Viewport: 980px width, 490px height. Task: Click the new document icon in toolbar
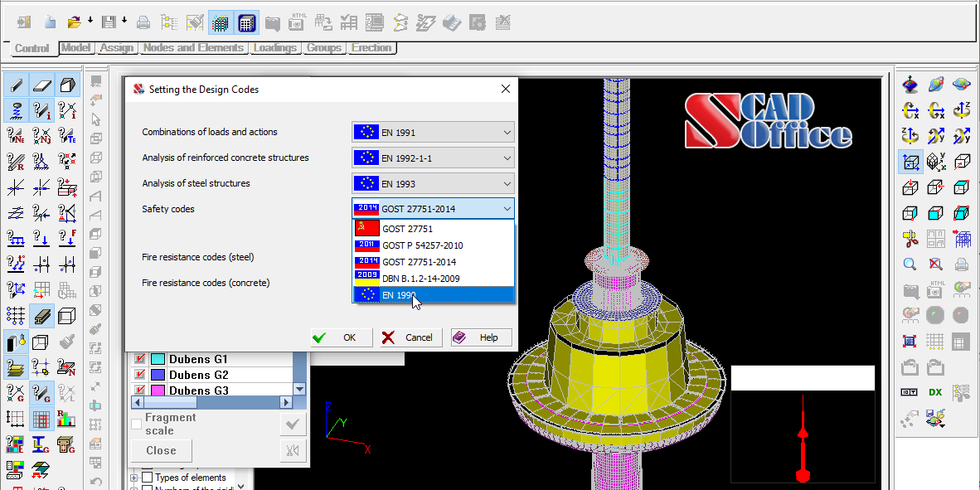pos(51,22)
